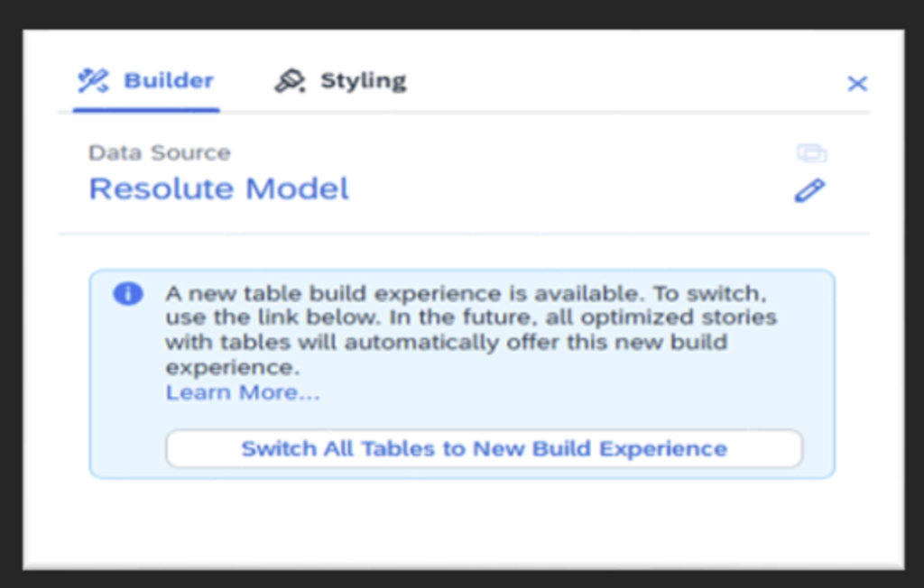Click the blue underline beneath Builder tab
The height and width of the screenshot is (588, 924).
tap(146, 110)
